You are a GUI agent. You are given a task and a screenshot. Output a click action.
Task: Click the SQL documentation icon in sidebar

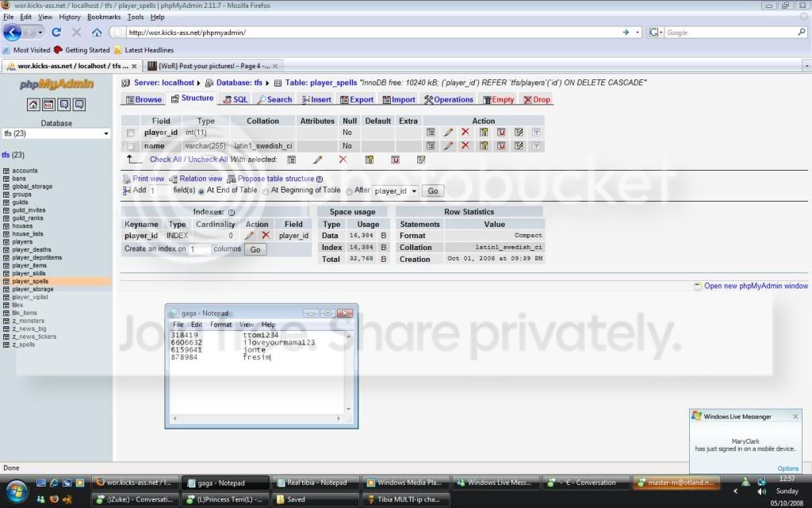(x=79, y=105)
